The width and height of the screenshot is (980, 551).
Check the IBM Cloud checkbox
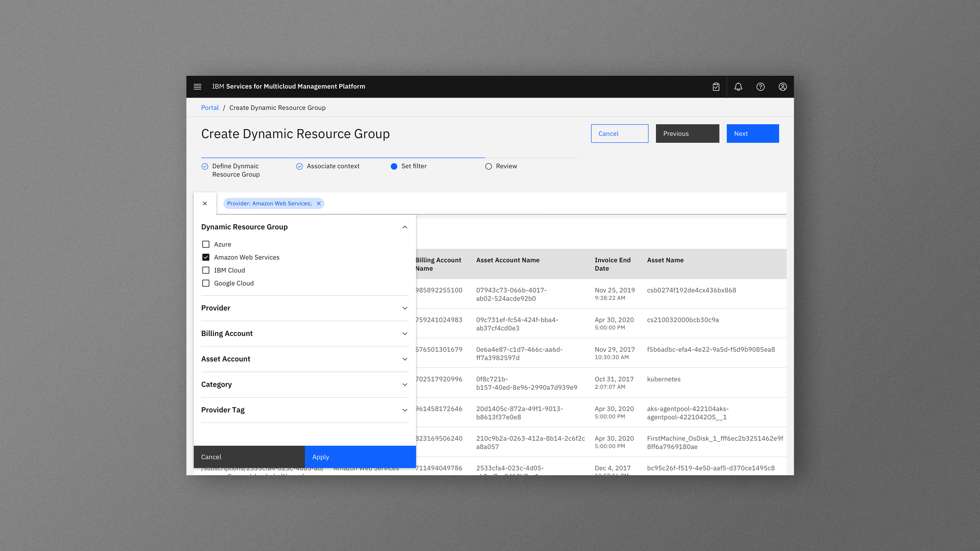click(x=206, y=270)
